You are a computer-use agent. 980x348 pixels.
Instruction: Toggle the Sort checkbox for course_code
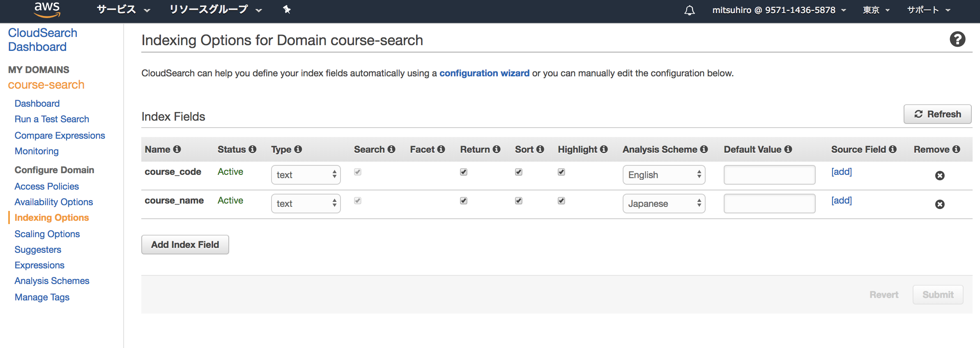(519, 172)
